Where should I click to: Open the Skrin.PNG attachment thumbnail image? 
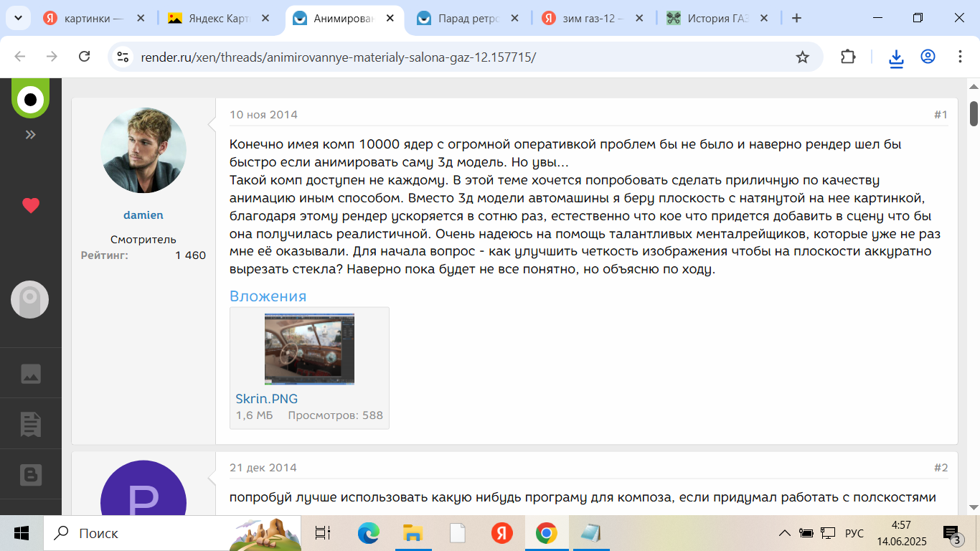[x=309, y=349]
